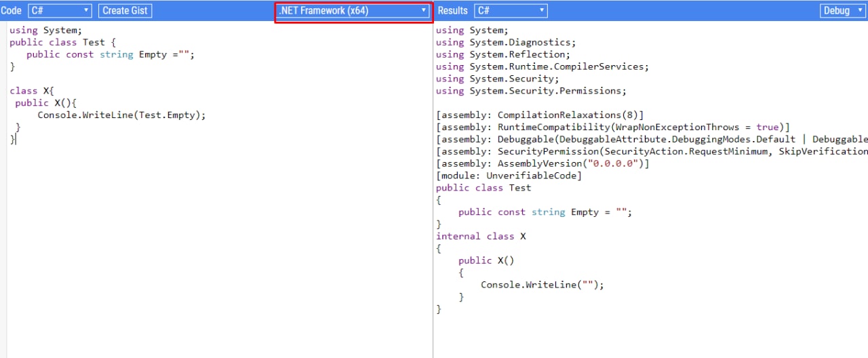This screenshot has height=358, width=868.
Task: Click the RuntimeCompatibility assembly attribute line
Action: 613,127
